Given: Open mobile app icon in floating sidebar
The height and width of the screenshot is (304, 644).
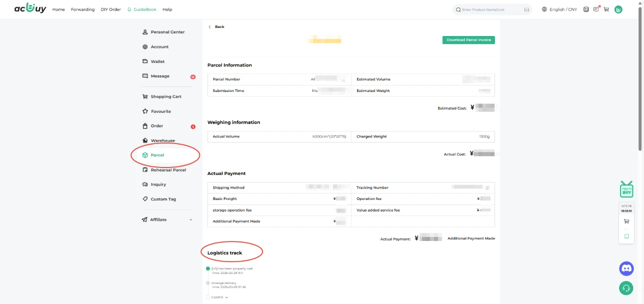Looking at the screenshot, I should click(x=626, y=236).
